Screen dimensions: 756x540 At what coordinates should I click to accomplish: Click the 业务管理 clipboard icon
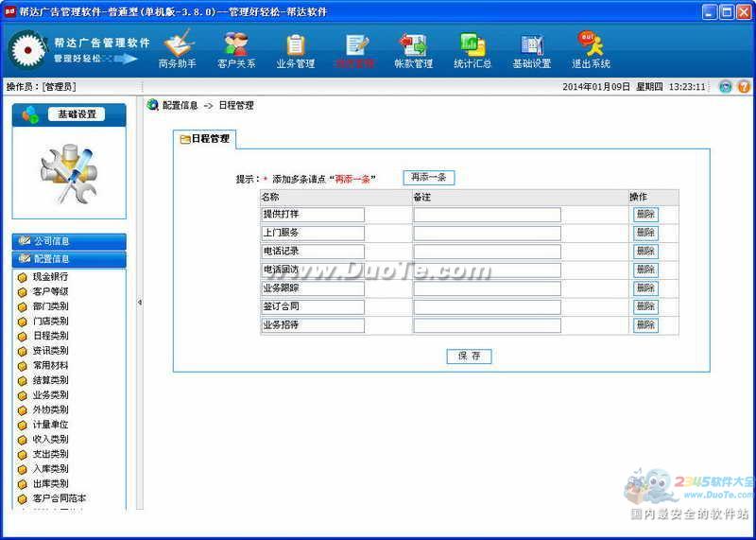tap(295, 50)
